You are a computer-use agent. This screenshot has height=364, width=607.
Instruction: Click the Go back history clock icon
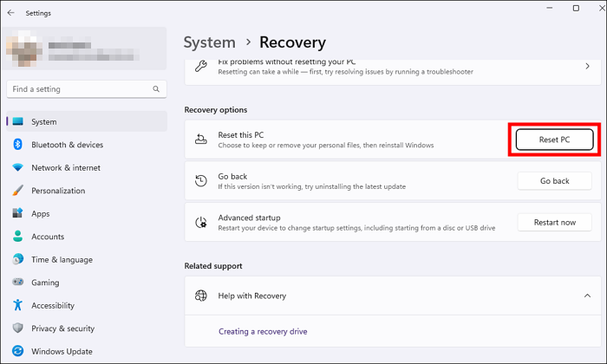(x=200, y=180)
